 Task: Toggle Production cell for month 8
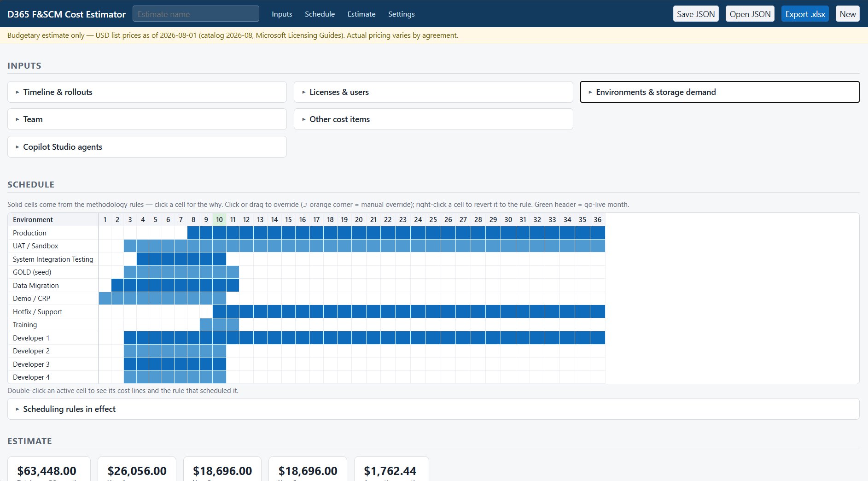(193, 233)
